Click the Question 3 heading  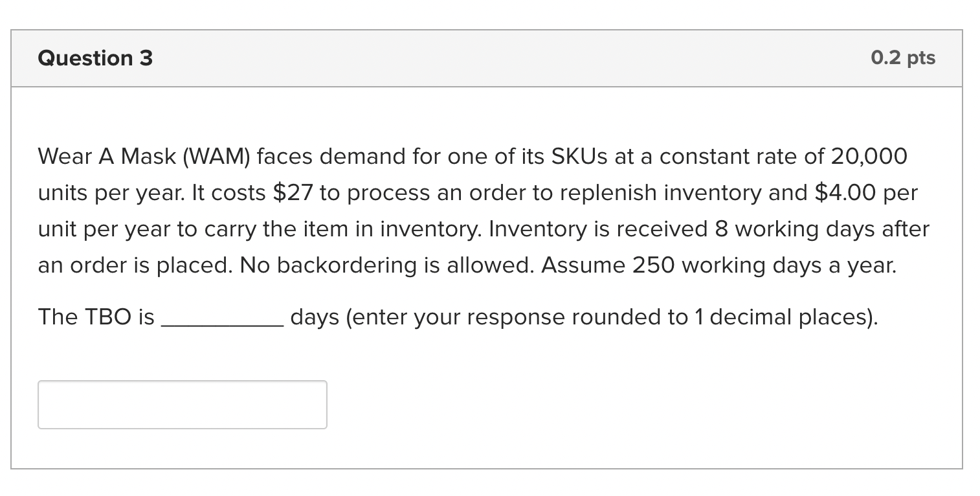pos(95,58)
